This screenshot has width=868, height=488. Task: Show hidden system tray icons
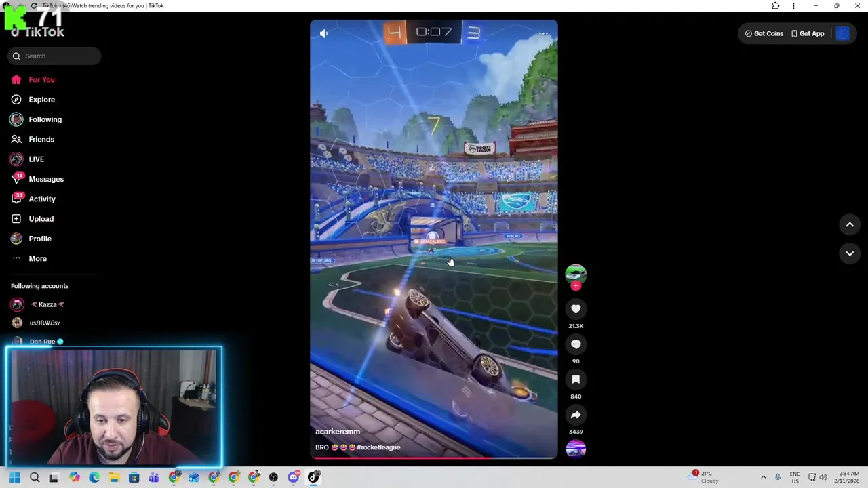pyautogui.click(x=763, y=478)
